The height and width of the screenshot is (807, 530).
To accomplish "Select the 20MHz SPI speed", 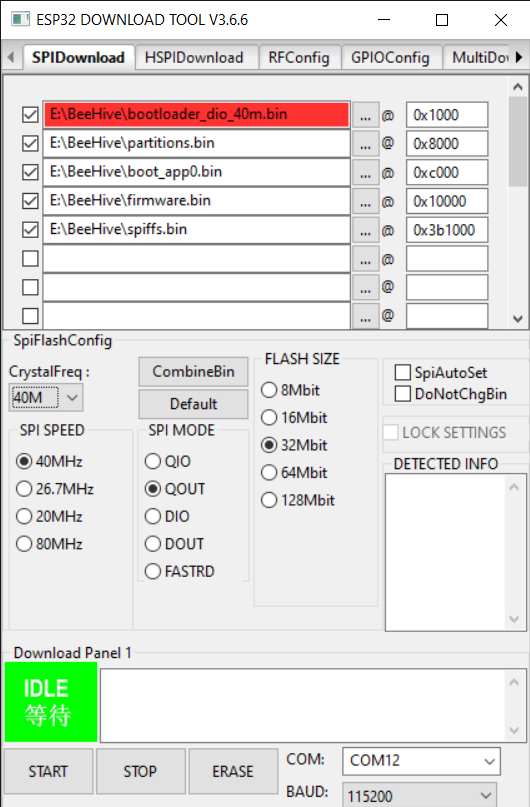I will pos(24,516).
